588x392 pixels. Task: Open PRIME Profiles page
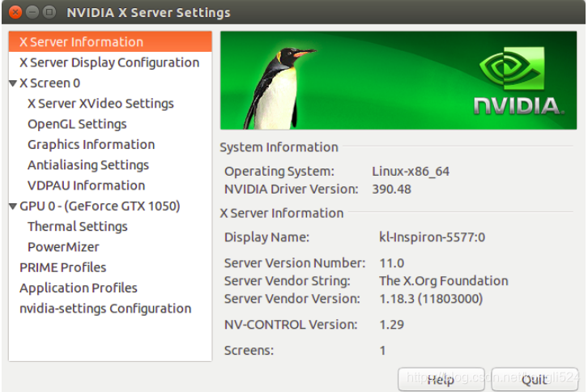[x=62, y=267]
